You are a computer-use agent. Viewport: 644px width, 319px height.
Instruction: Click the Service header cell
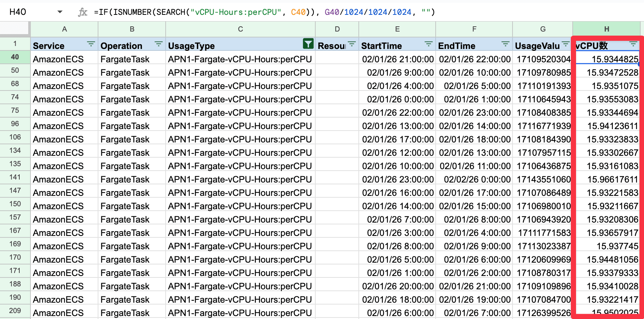click(x=64, y=44)
